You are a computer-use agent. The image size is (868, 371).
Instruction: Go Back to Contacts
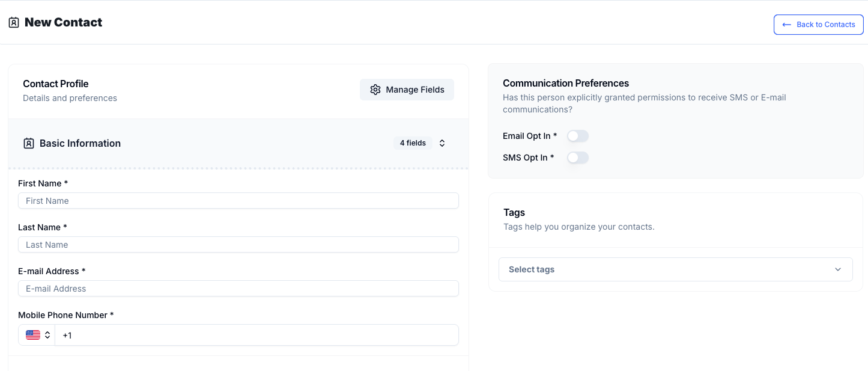click(818, 25)
